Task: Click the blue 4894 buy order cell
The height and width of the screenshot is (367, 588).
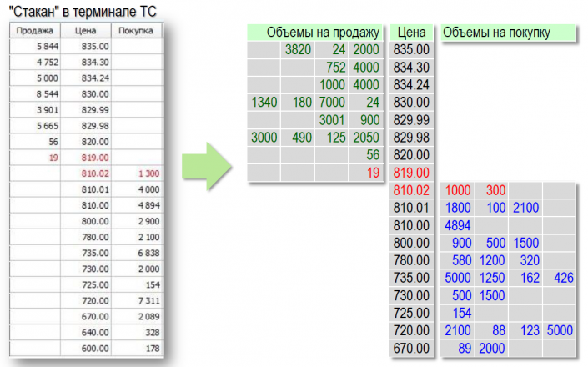Action: click(x=460, y=224)
